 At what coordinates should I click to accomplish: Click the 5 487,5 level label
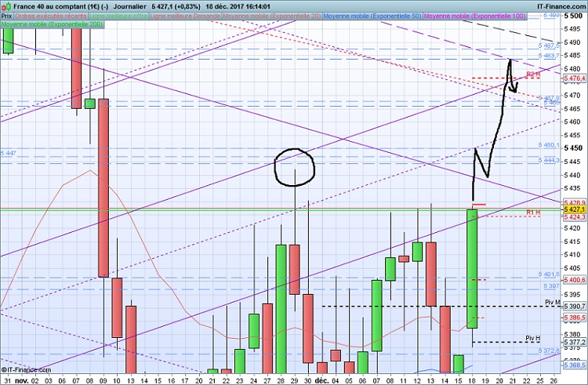[549, 45]
